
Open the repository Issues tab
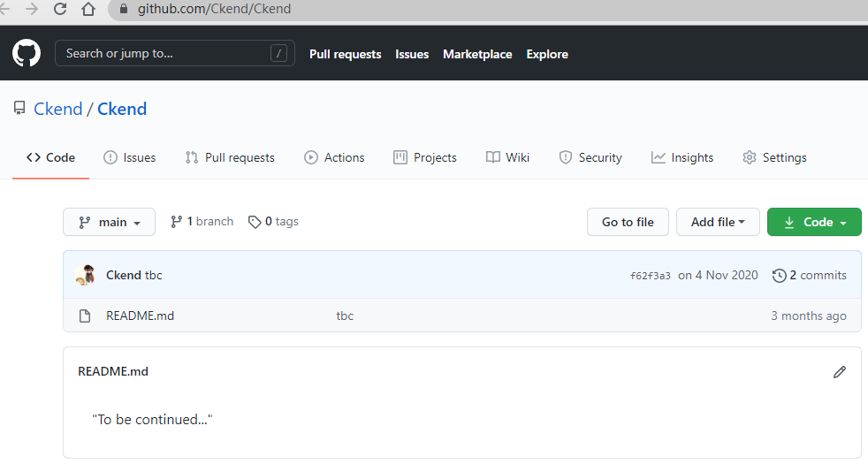pyautogui.click(x=130, y=158)
